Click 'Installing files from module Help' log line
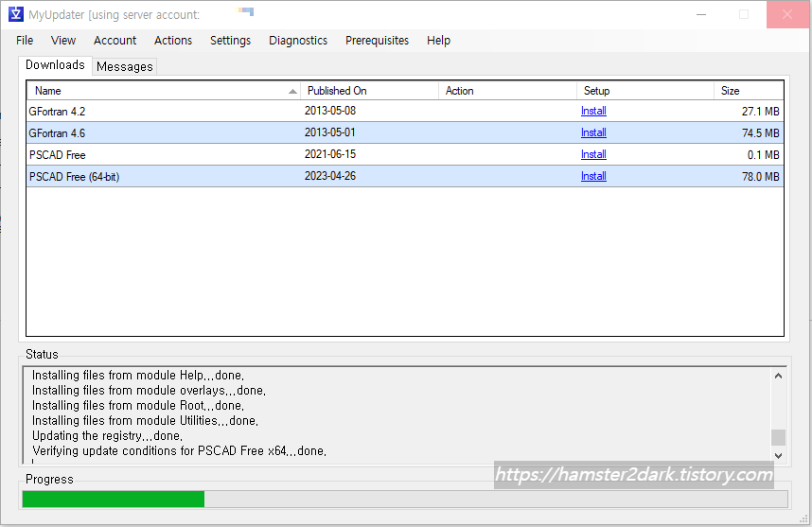 coord(138,375)
